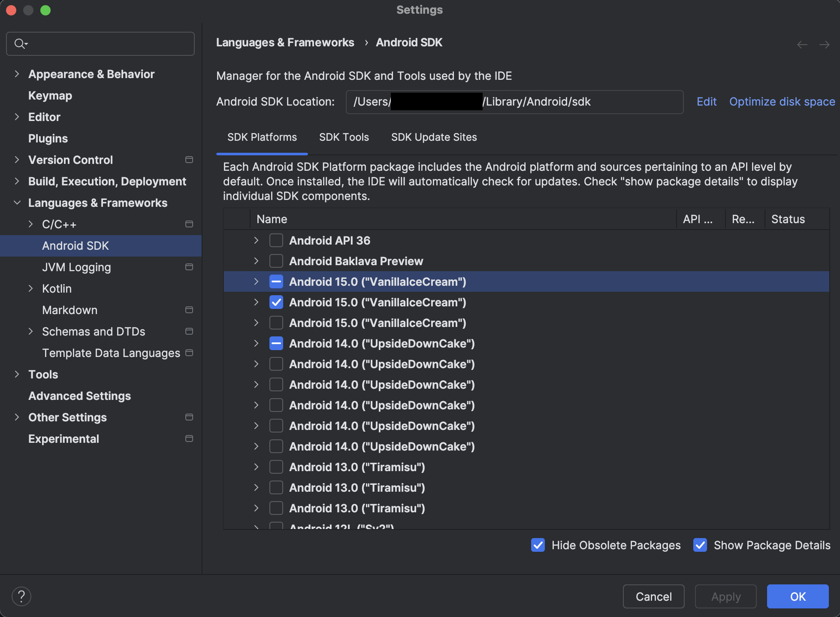
Task: Click Languages & Frameworks breadcrumb
Action: [285, 42]
